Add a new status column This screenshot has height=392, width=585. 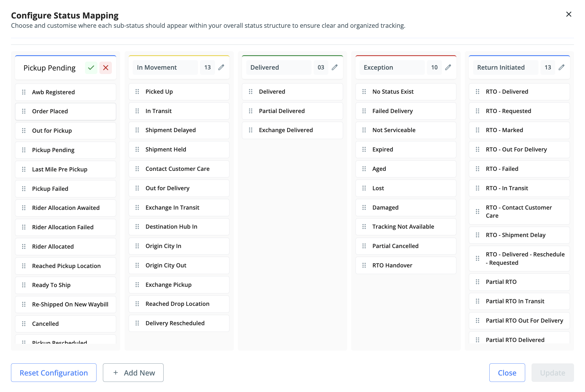coord(133,373)
